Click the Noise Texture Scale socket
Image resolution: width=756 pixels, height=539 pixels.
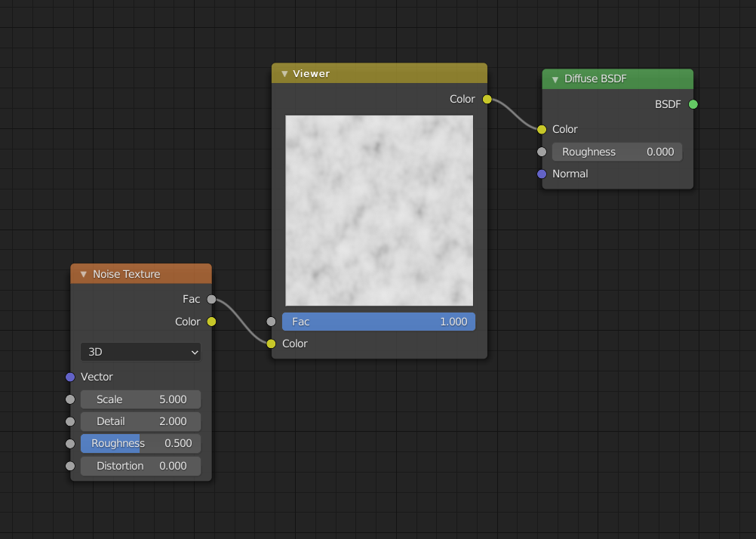pos(70,399)
